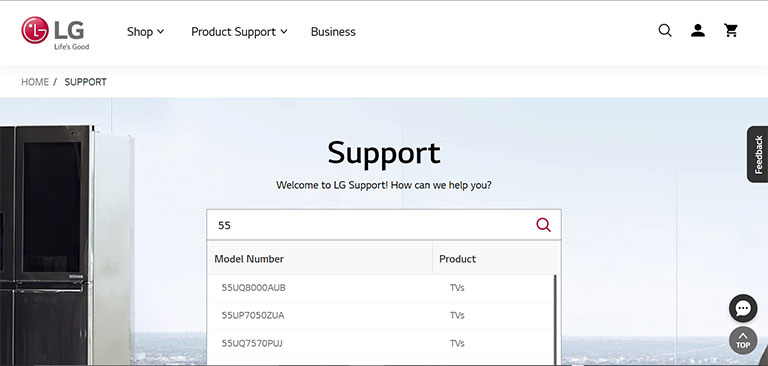Click the SUPPORT breadcrumb
This screenshot has width=768, height=366.
click(86, 82)
